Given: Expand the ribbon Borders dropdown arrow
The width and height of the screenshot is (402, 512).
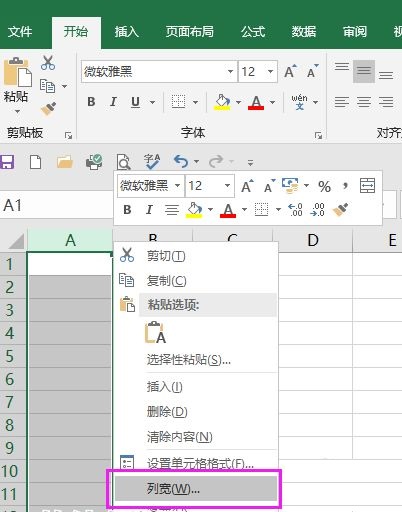Looking at the screenshot, I should coord(196,102).
